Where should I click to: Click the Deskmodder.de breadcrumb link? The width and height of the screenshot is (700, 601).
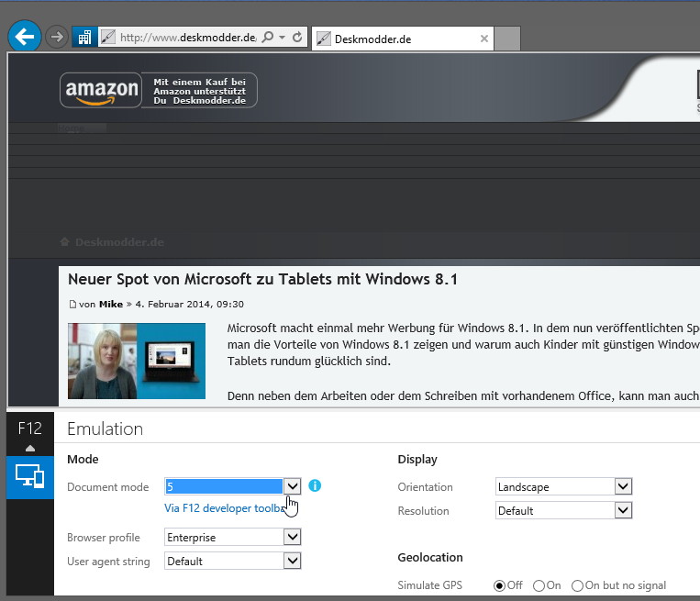pos(119,242)
